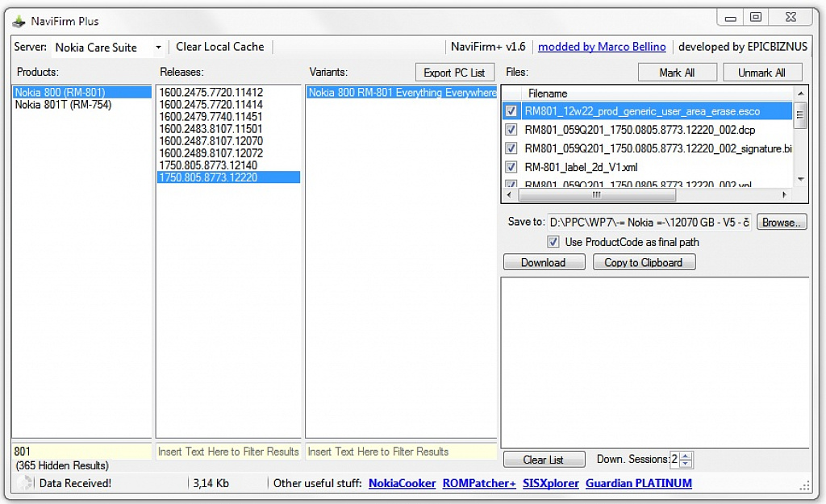Select release 1750.805.8773.12220

tap(228, 177)
